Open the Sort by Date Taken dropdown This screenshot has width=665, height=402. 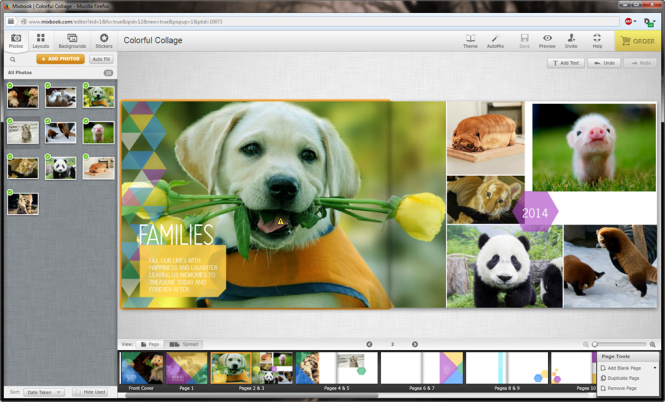(x=44, y=392)
